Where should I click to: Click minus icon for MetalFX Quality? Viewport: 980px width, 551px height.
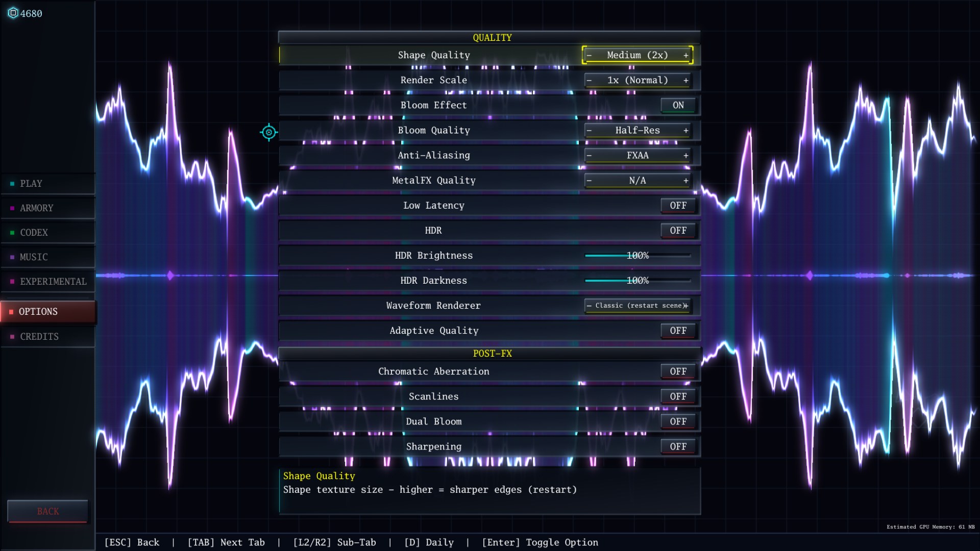coord(590,180)
